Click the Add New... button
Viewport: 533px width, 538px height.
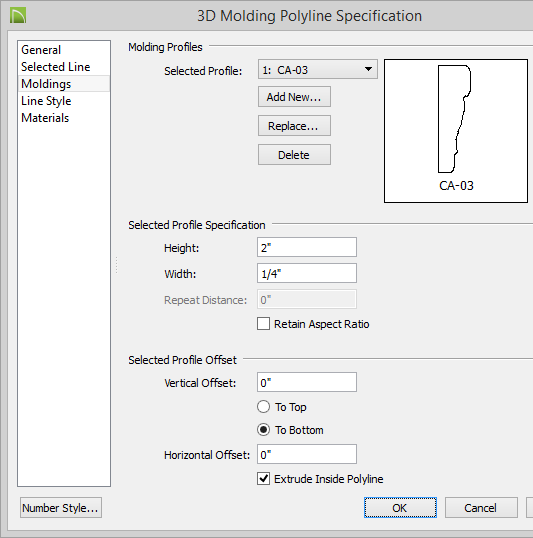(294, 97)
